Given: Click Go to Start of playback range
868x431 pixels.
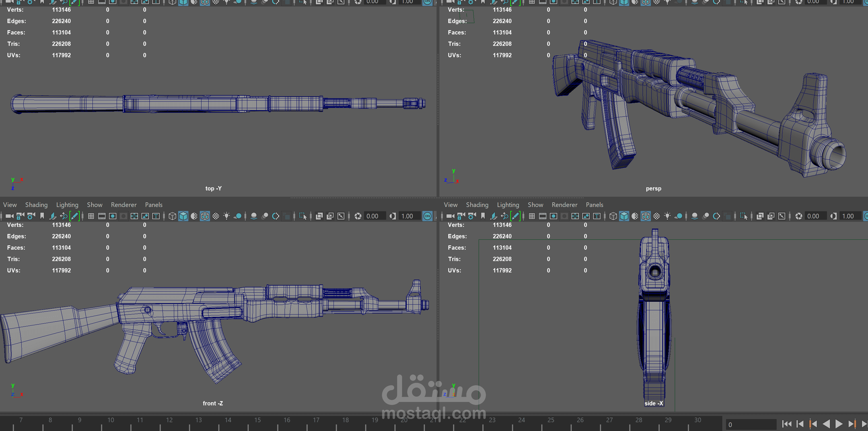Looking at the screenshot, I should (786, 424).
